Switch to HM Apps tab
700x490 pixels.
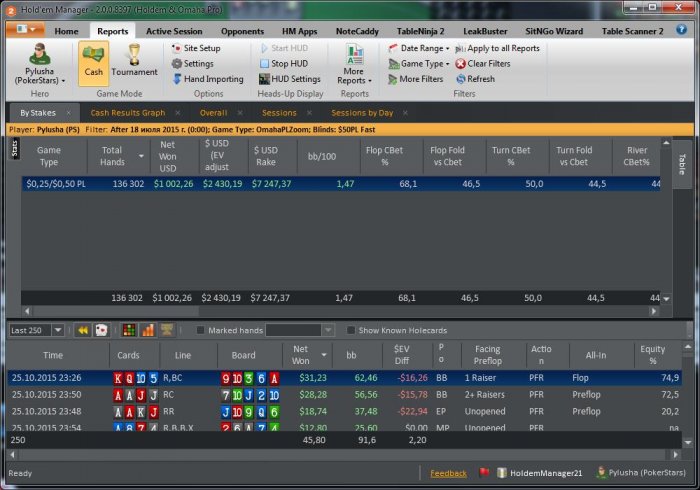(299, 31)
